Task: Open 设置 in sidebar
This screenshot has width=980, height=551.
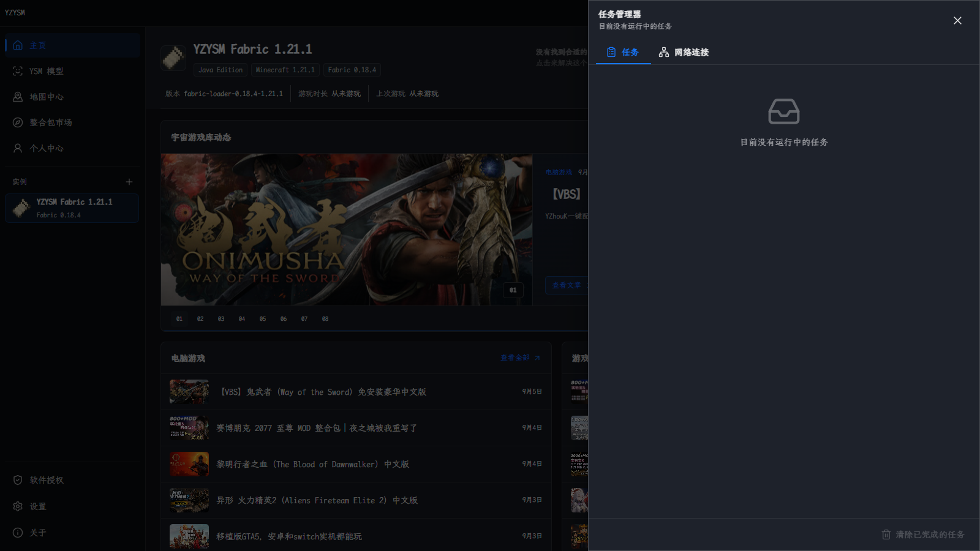Action: (72, 506)
